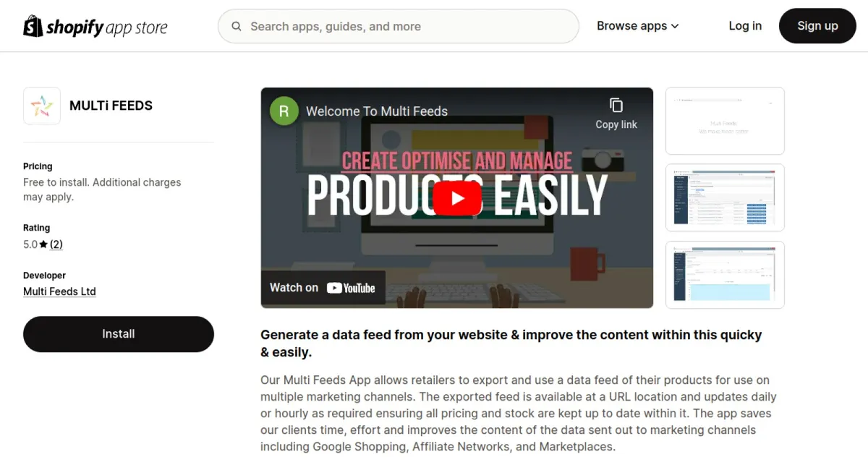Screen dimensions: 868x470
Task: Click the Sign up button
Action: pos(817,26)
